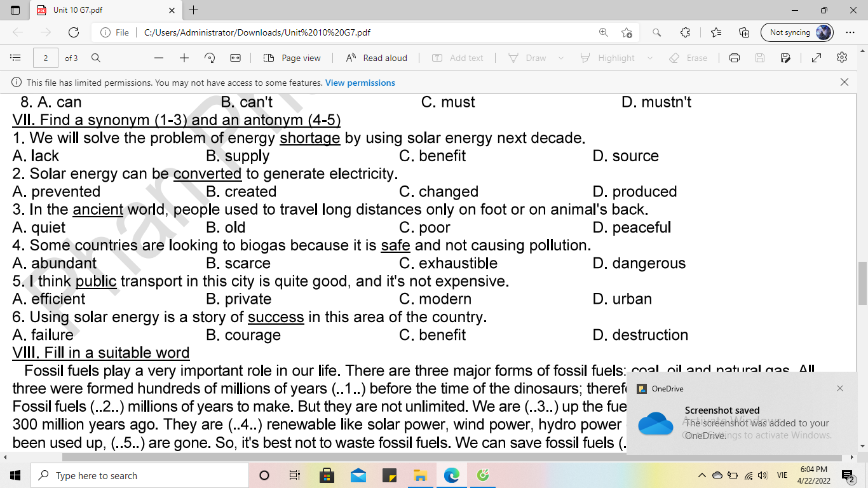Open the tab actions menu

pos(16,10)
